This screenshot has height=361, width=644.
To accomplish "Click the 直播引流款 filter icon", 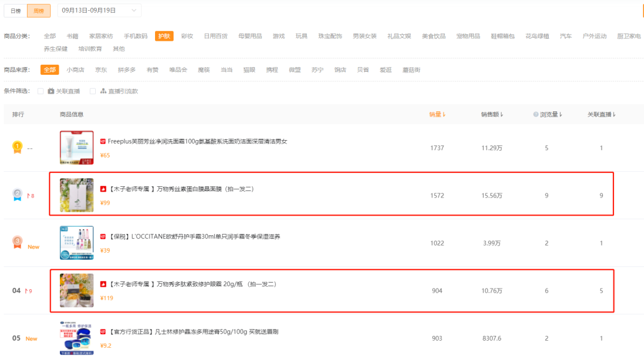I will (103, 91).
